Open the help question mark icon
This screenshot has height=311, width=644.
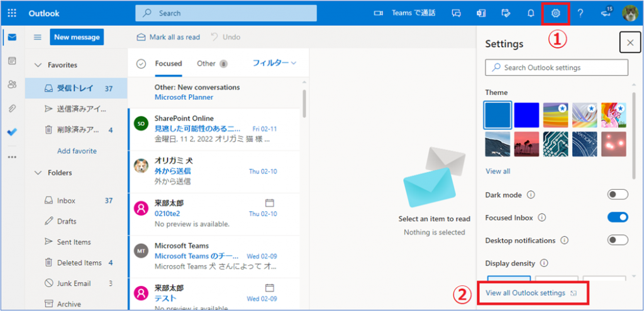pyautogui.click(x=580, y=13)
